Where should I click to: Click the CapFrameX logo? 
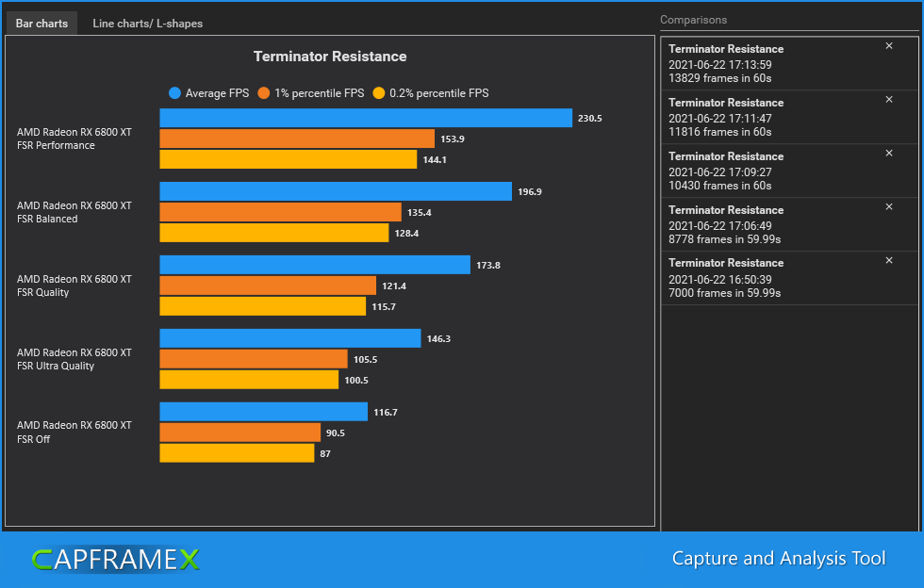(115, 559)
